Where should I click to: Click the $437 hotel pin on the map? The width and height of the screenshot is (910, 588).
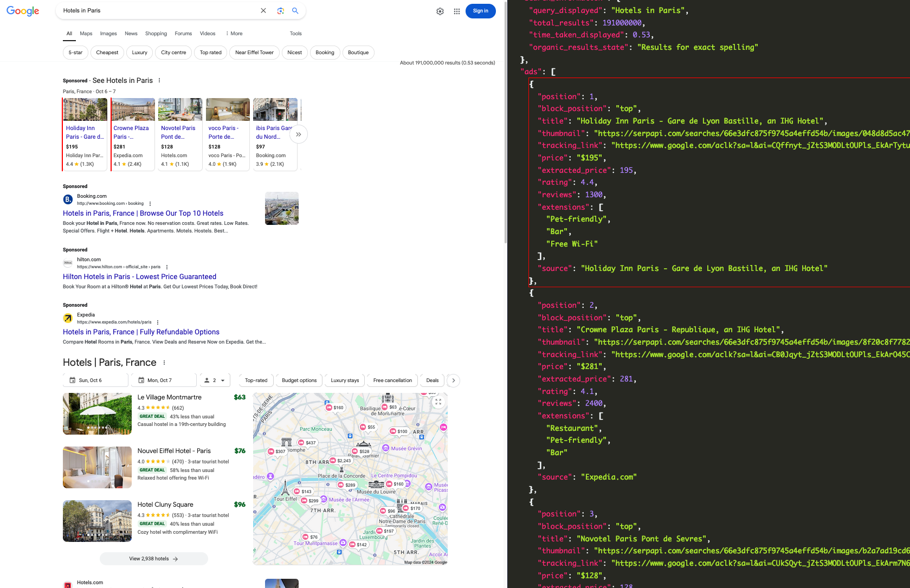(x=307, y=443)
